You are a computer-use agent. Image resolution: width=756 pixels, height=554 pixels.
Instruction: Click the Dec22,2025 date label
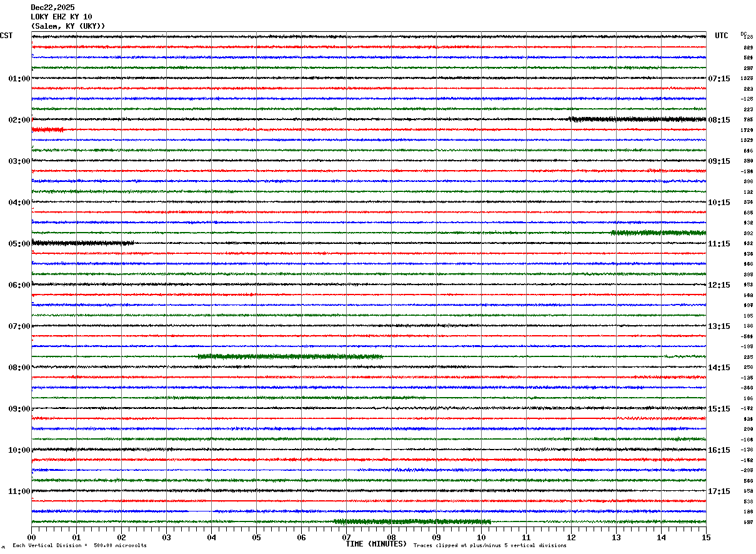click(52, 8)
